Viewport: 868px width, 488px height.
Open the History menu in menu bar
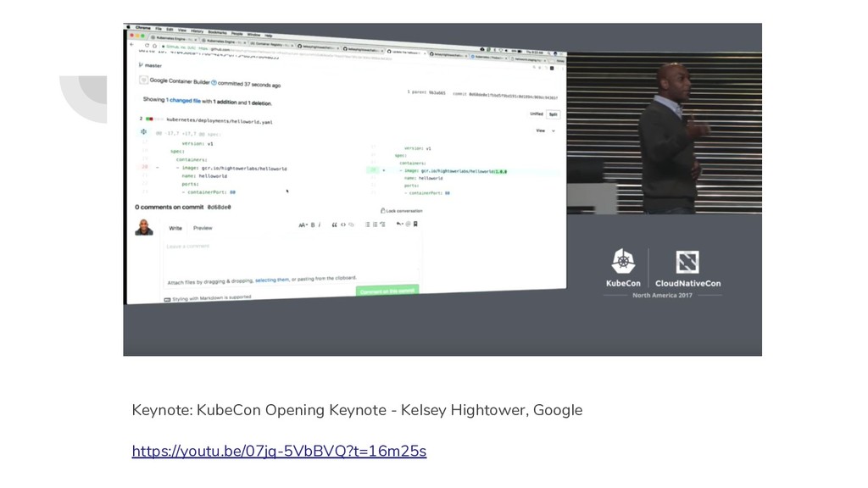[197, 31]
